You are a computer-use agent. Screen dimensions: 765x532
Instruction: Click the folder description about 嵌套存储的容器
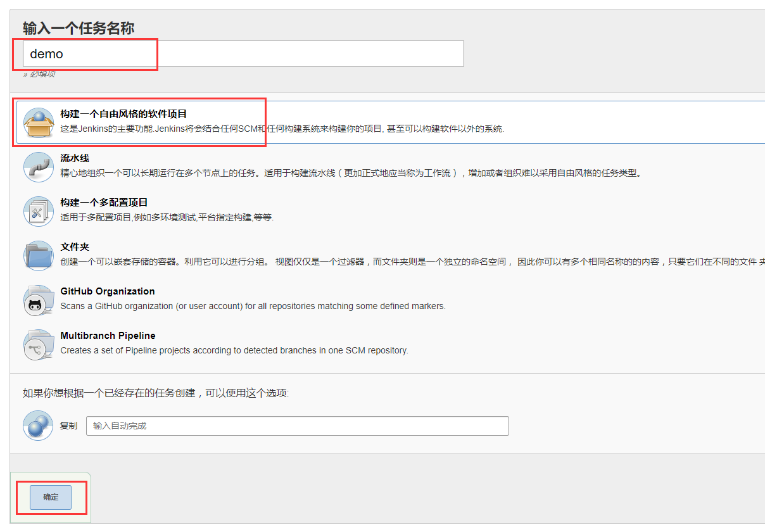pos(412,262)
